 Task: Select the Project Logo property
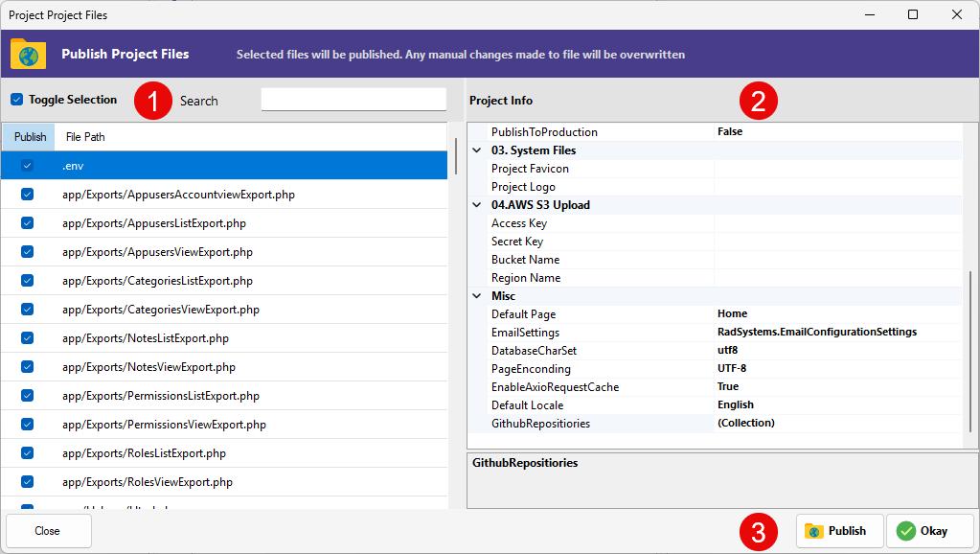(x=523, y=187)
